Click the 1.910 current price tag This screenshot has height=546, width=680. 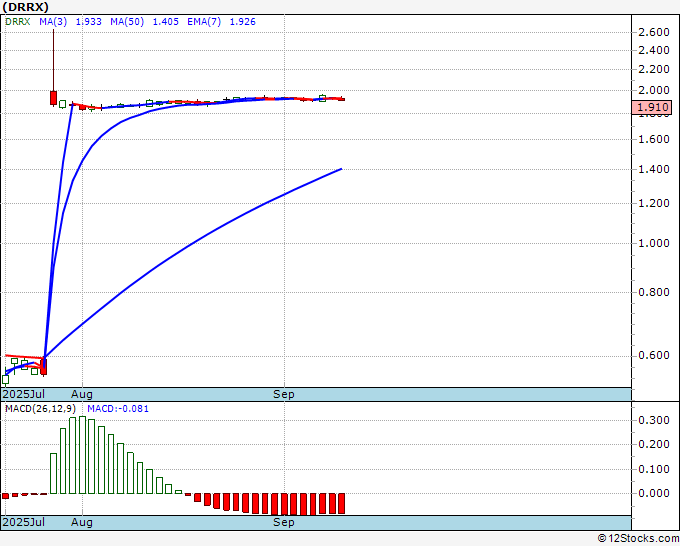coord(652,107)
